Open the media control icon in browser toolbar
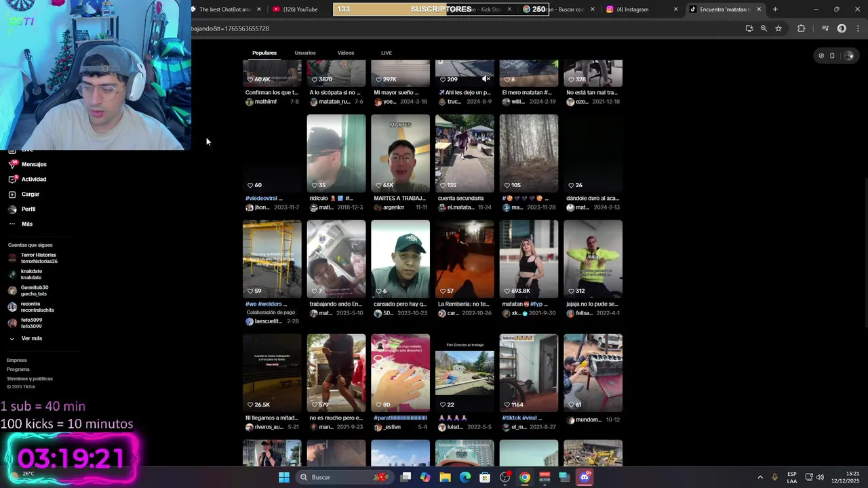868x488 pixels. coord(825,28)
